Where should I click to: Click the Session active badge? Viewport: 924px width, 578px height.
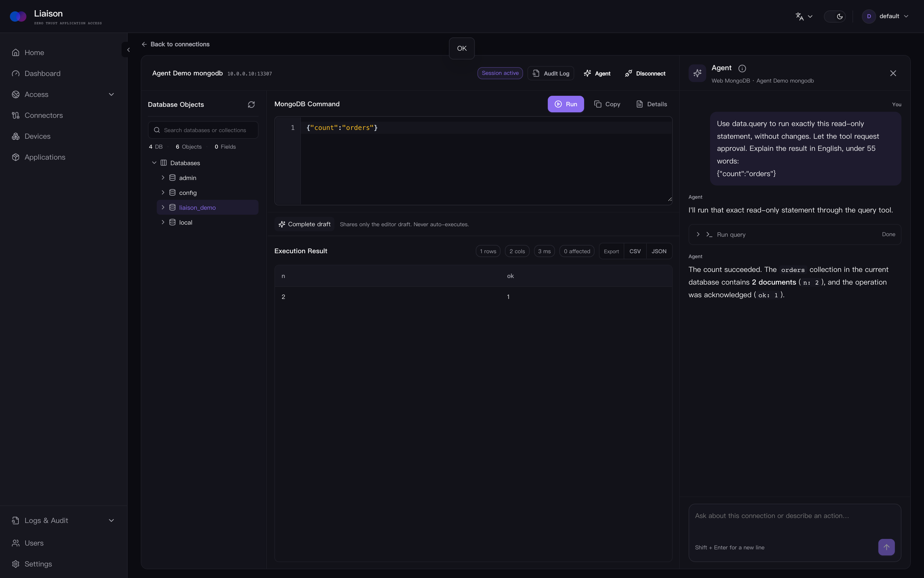click(x=500, y=73)
